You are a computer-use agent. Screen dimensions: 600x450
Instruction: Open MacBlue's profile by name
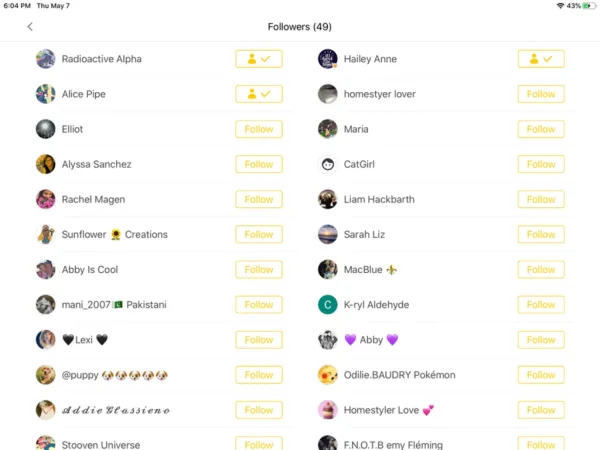pos(372,269)
